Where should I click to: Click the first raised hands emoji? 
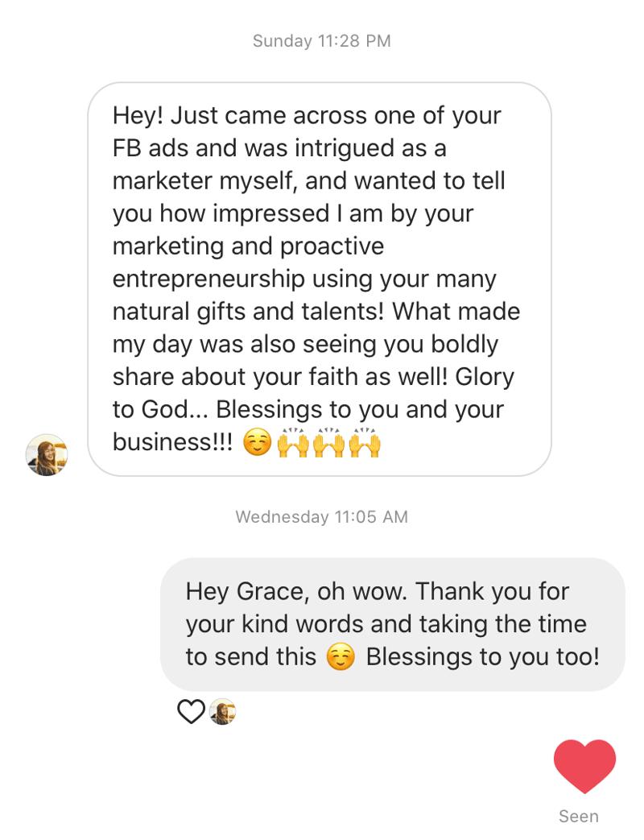[293, 443]
